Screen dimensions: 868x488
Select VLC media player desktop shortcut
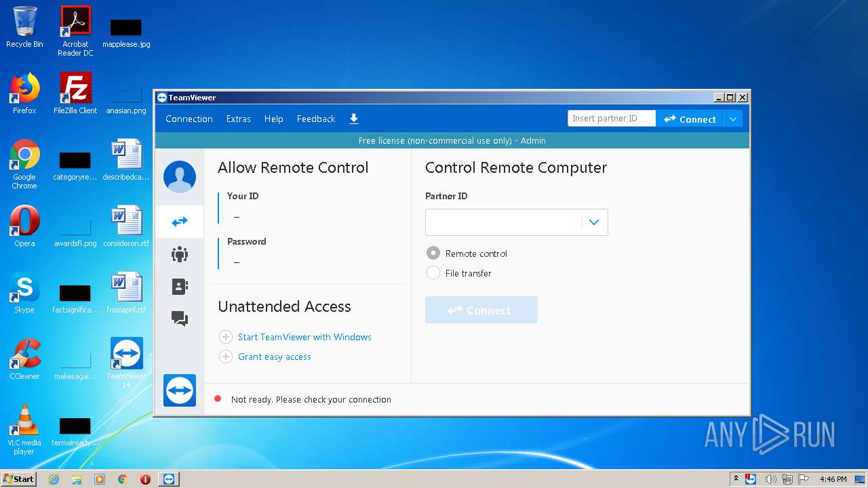click(24, 430)
